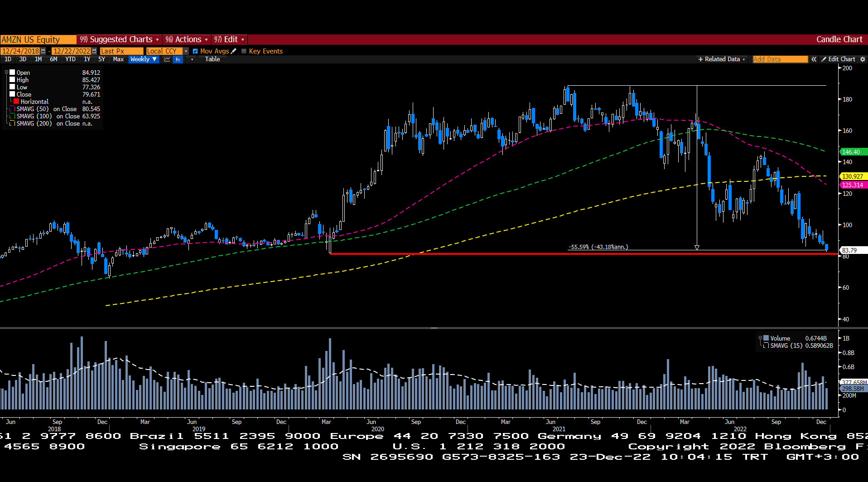
Task: Click Edit Chart button
Action: pyautogui.click(x=838, y=59)
